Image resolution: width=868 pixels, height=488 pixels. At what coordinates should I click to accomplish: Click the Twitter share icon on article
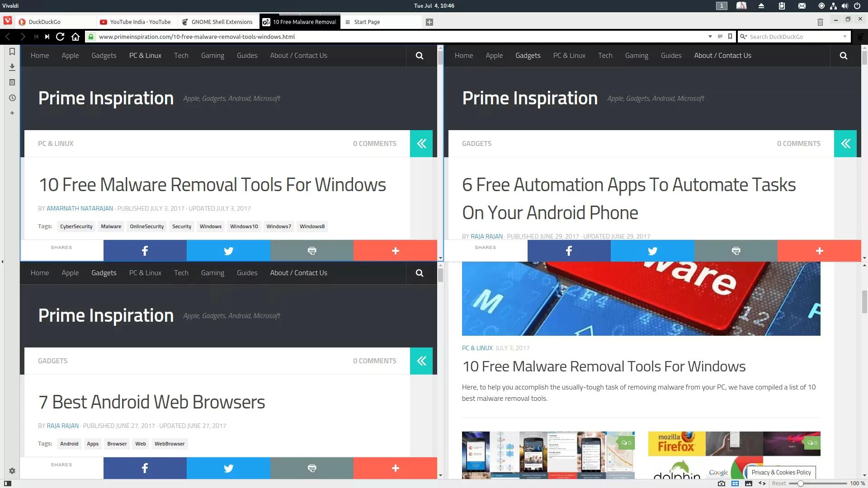228,250
